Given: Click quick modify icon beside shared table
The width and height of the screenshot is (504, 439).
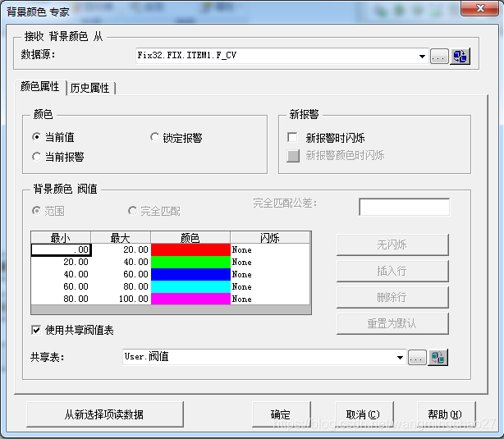Looking at the screenshot, I should (438, 358).
